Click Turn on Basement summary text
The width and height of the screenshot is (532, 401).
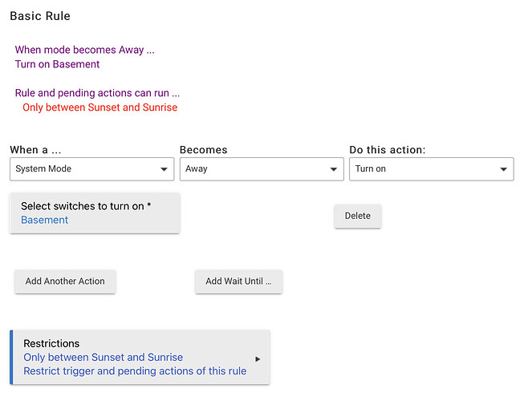pos(57,64)
